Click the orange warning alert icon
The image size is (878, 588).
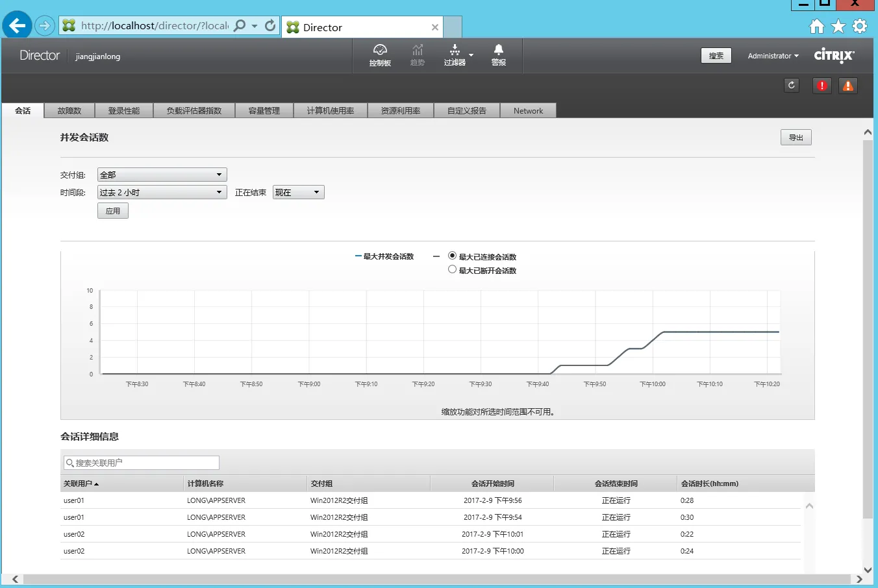pos(848,85)
